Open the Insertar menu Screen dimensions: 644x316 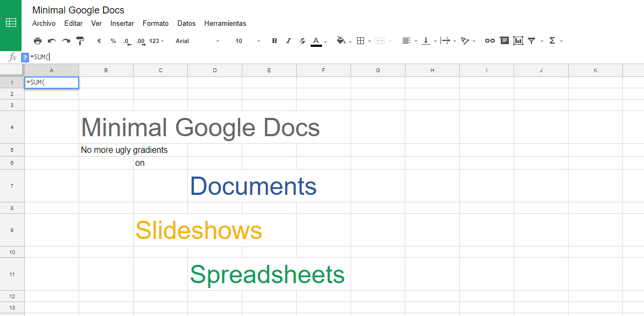122,23
